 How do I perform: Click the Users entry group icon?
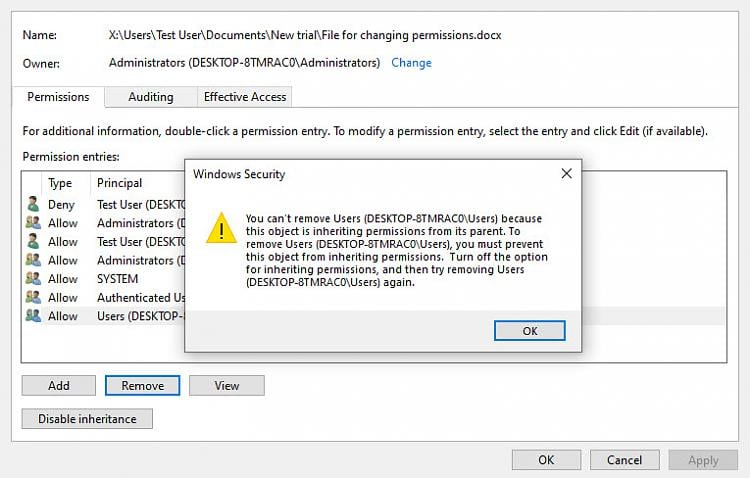[33, 316]
